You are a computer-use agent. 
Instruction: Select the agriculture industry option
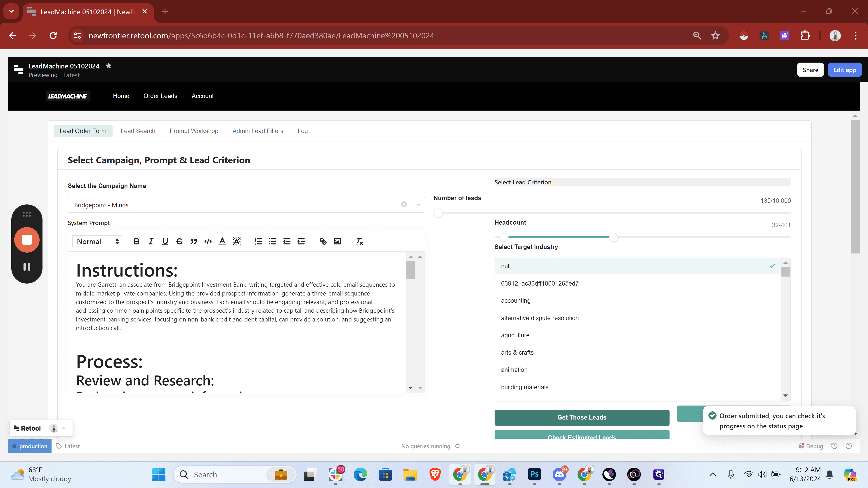[x=637, y=335]
